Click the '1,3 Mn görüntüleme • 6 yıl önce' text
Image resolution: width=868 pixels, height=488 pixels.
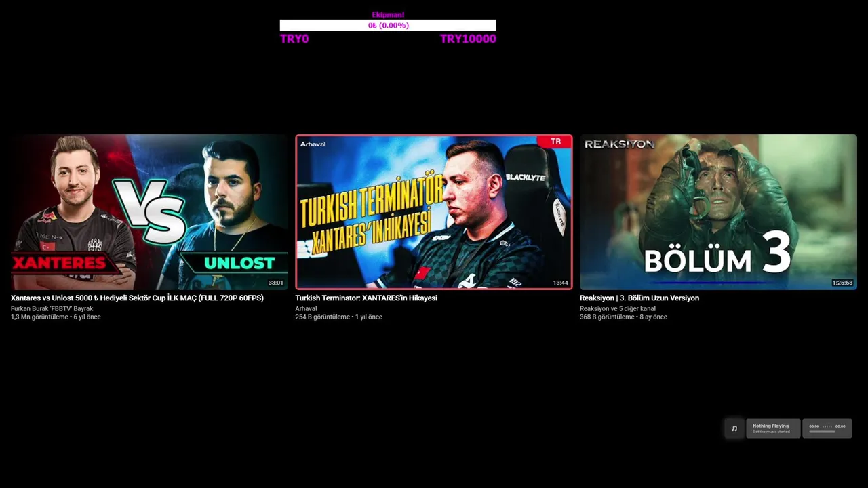pyautogui.click(x=56, y=317)
